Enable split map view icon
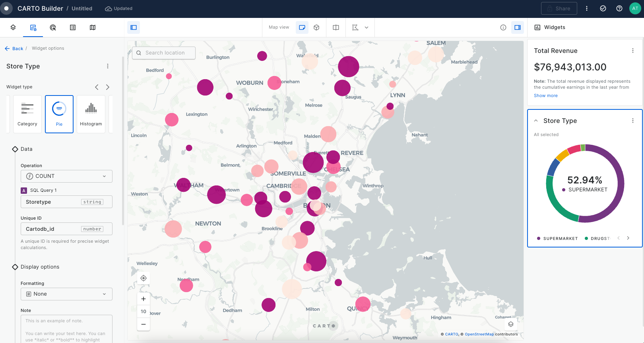 click(x=336, y=27)
